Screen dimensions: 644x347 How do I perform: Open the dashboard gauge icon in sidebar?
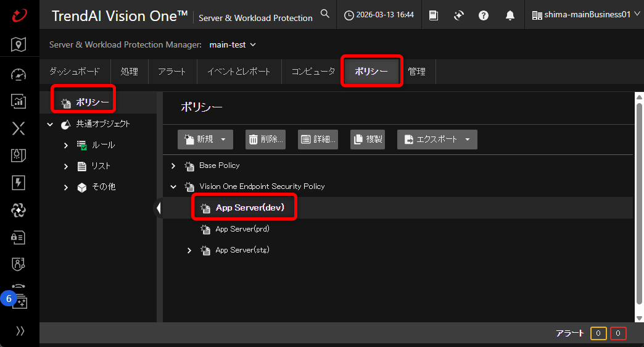tap(19, 75)
